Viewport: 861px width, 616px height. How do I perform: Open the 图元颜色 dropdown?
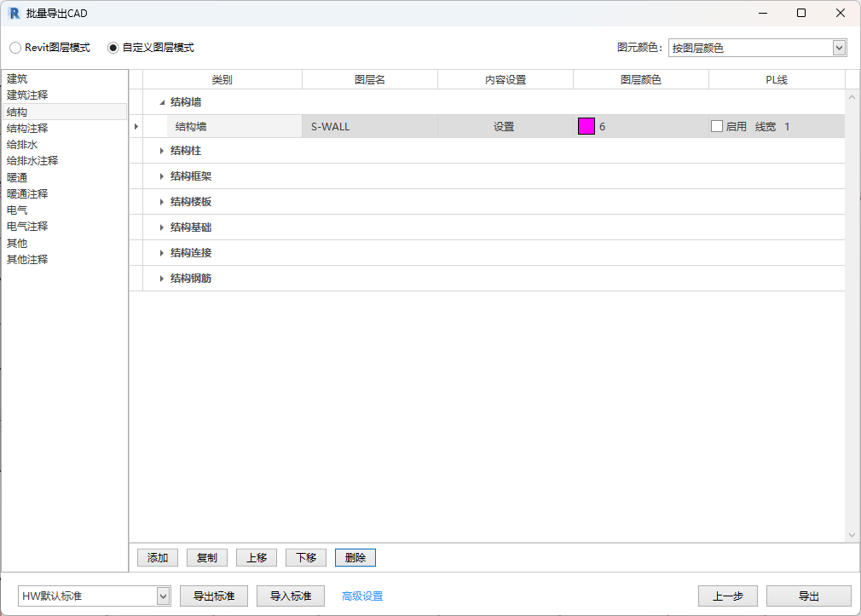[x=839, y=48]
